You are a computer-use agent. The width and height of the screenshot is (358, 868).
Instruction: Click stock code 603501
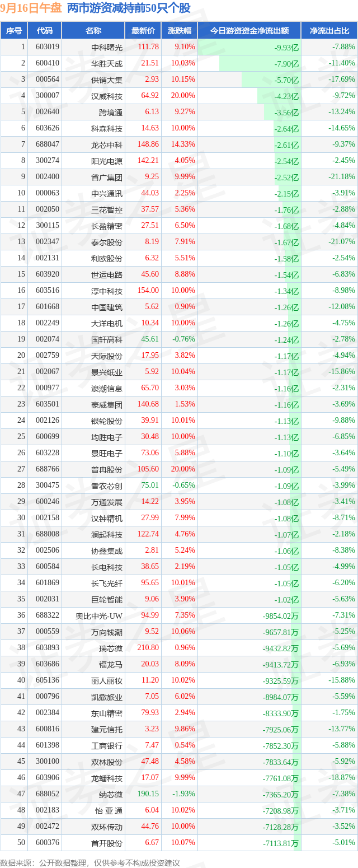pos(48,404)
